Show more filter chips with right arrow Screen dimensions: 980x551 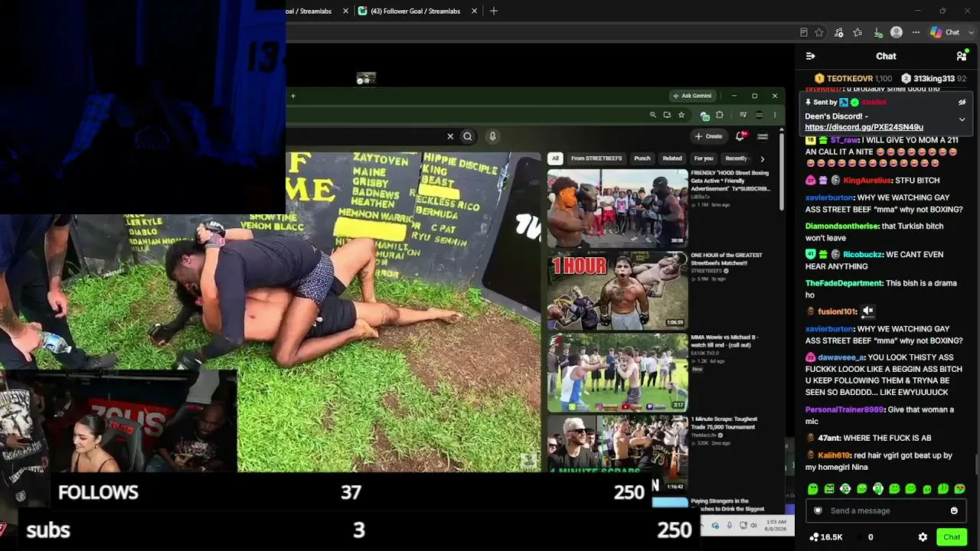point(762,159)
